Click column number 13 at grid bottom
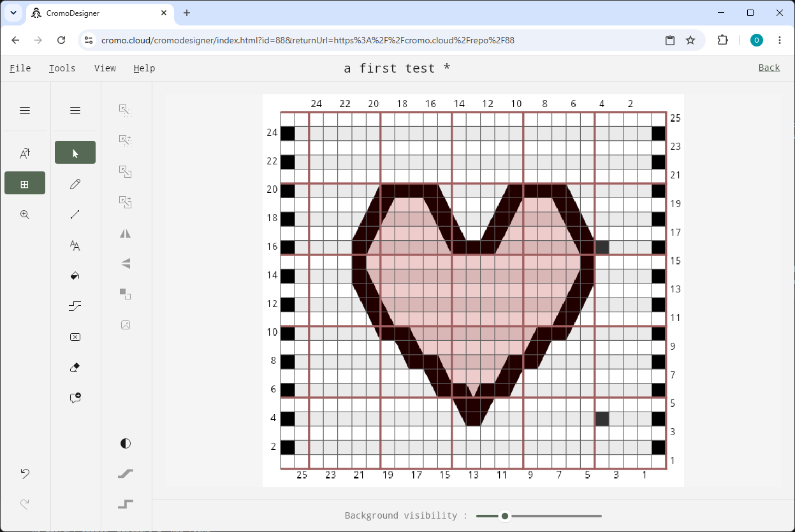 pyautogui.click(x=473, y=475)
